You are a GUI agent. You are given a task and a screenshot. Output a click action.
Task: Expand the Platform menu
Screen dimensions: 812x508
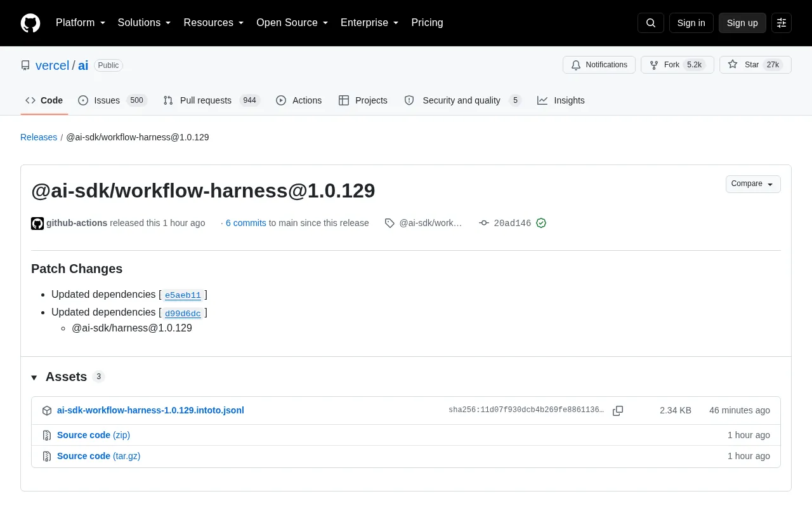[x=81, y=23]
